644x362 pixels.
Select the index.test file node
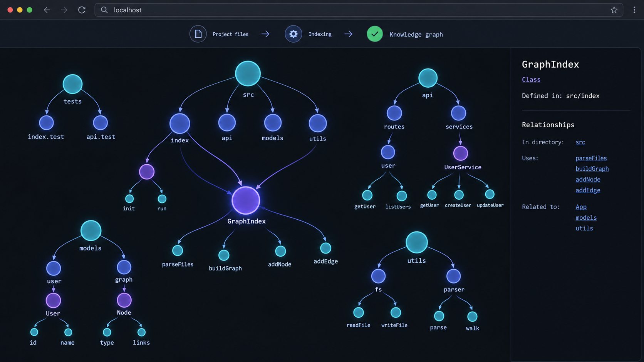pos(47,123)
